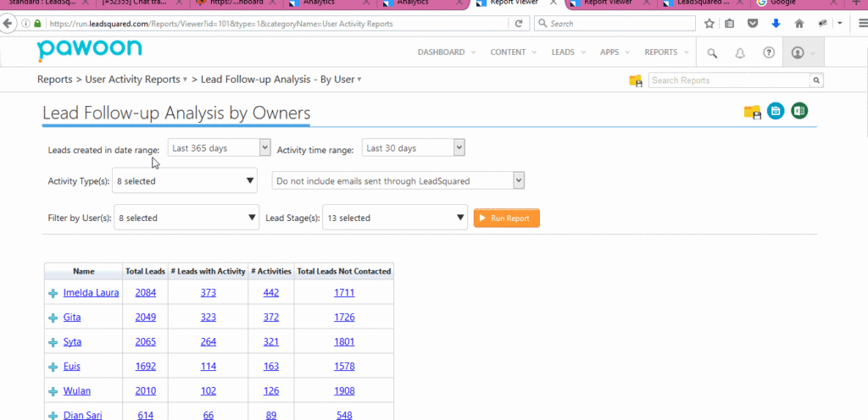Open saved reports folder beside Search Reports
The width and height of the screenshot is (868, 420).
[x=635, y=80]
